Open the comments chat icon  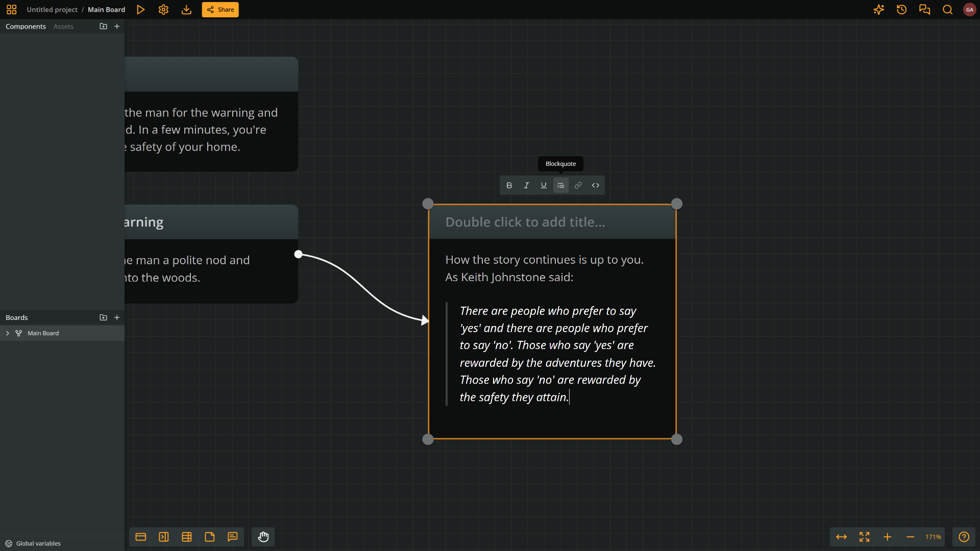point(924,10)
